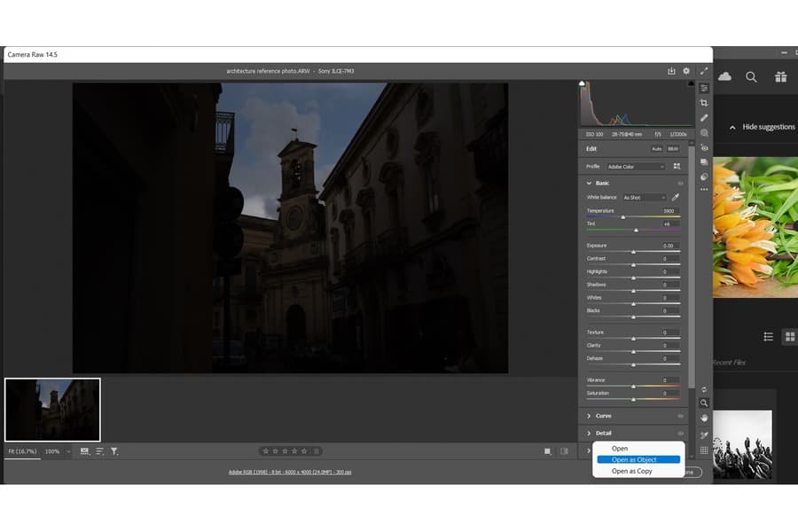Screen dimensions: 798x532
Task: Collapse the Basic panel
Action: 589,183
